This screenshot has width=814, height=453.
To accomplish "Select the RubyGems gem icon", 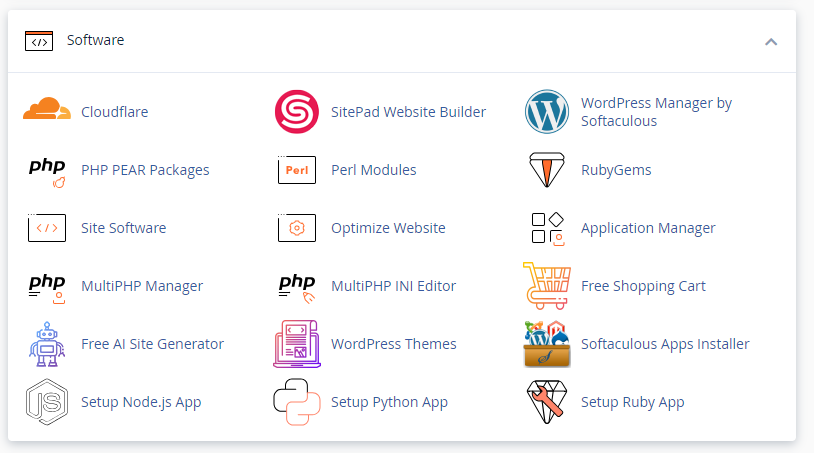I will (547, 170).
